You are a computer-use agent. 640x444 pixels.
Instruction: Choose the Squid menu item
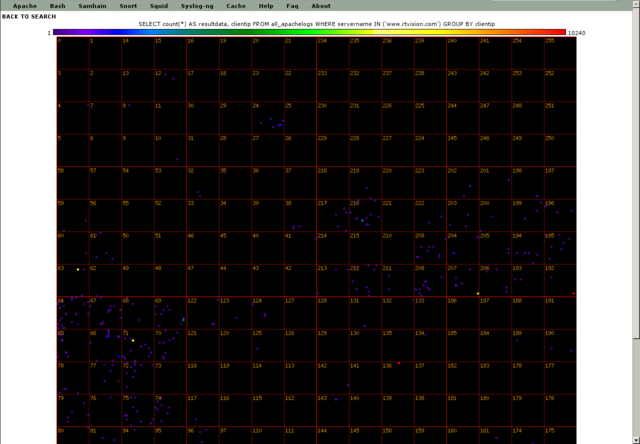[x=159, y=6]
